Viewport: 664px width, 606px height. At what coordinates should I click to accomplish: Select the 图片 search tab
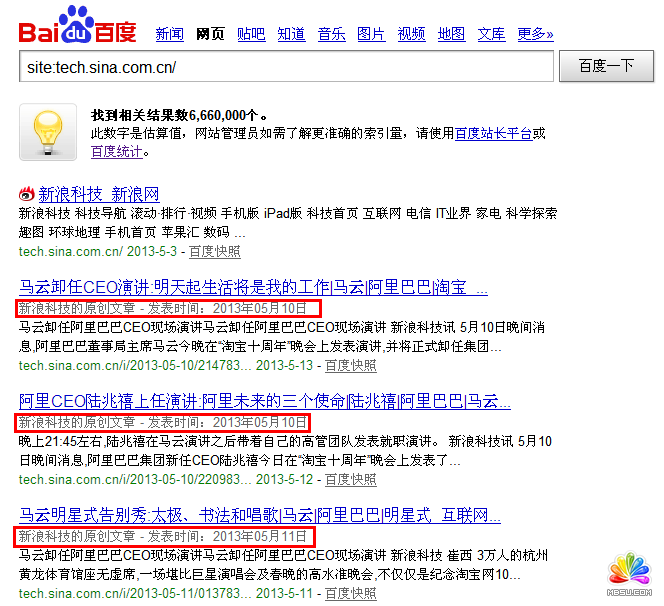(x=371, y=34)
